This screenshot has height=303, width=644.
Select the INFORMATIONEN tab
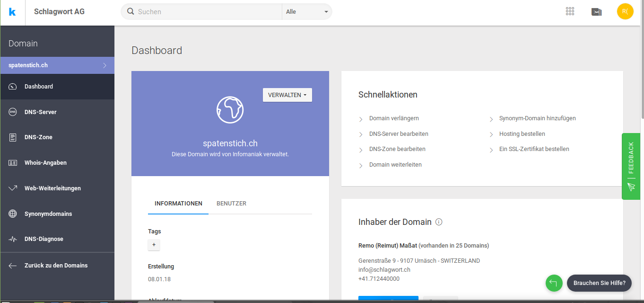tap(178, 204)
